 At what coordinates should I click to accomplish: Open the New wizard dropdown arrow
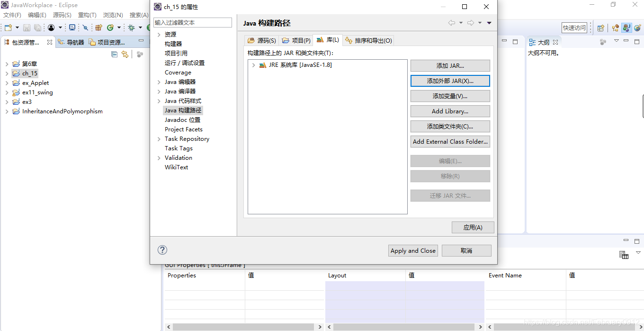coord(17,28)
